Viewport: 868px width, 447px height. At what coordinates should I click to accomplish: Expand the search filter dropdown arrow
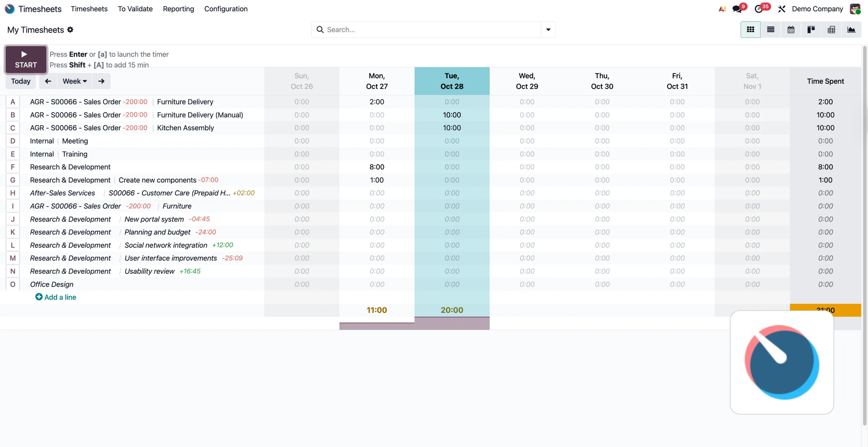[548, 30]
